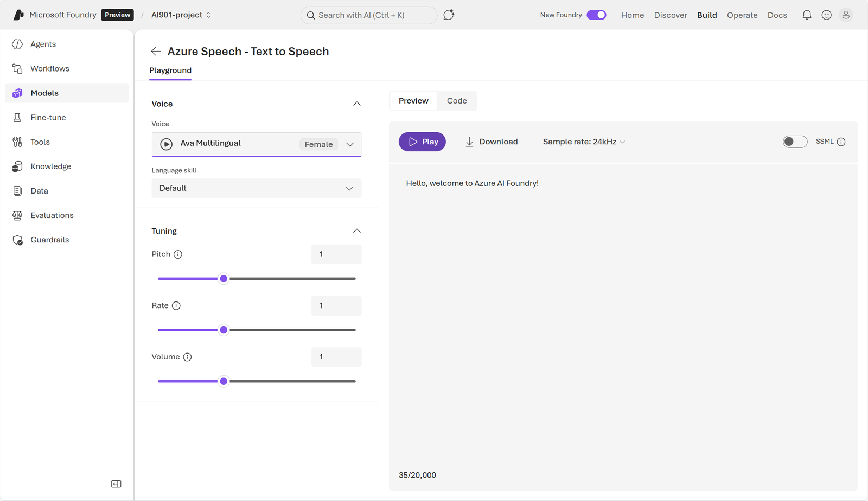Open the Data document icon
This screenshot has width=868, height=501.
pos(17,190)
